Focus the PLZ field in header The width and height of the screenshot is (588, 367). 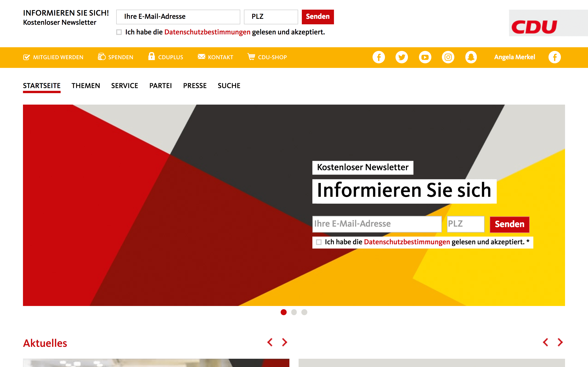[271, 17]
